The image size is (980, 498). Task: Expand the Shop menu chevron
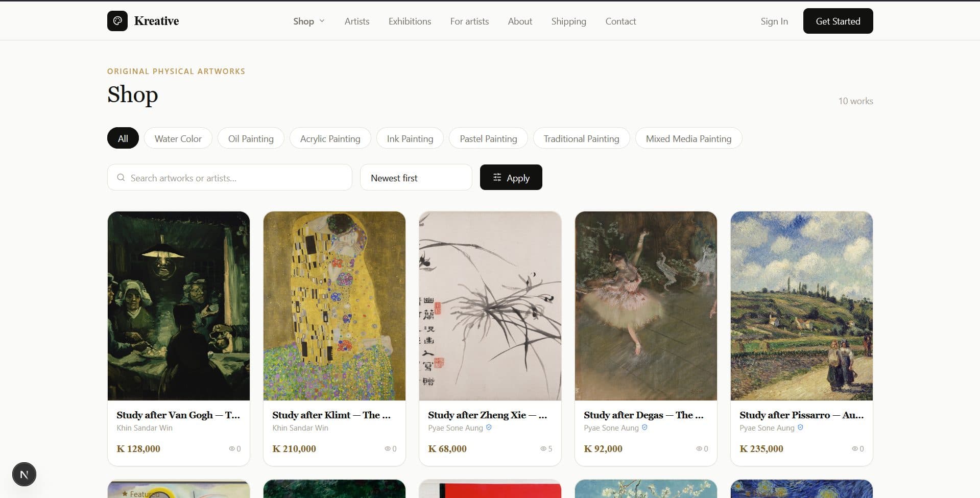(322, 21)
